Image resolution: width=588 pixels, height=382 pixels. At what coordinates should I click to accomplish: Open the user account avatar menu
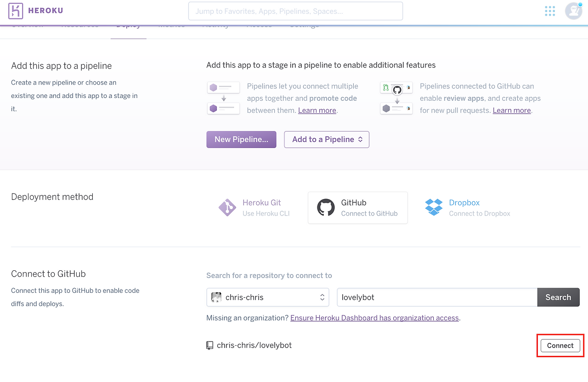point(573,11)
